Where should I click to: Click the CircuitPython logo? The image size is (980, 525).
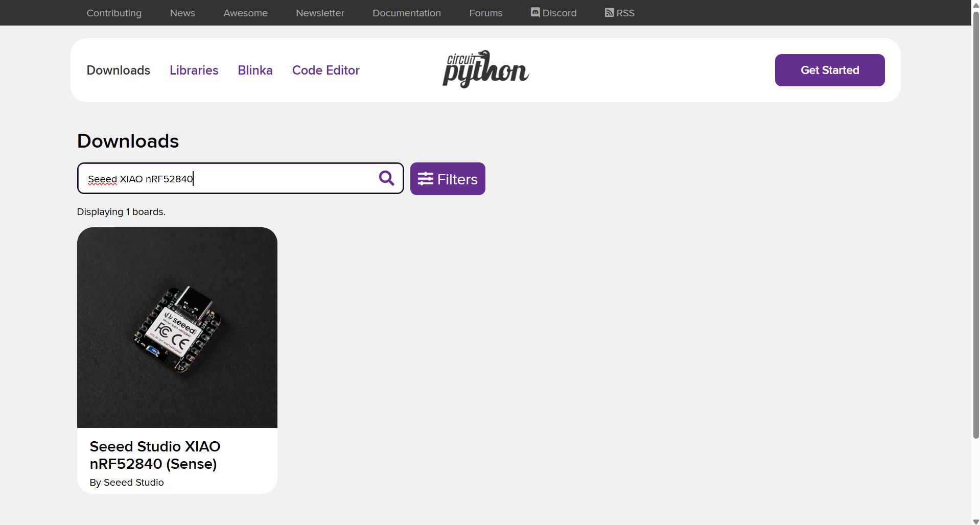pos(485,69)
